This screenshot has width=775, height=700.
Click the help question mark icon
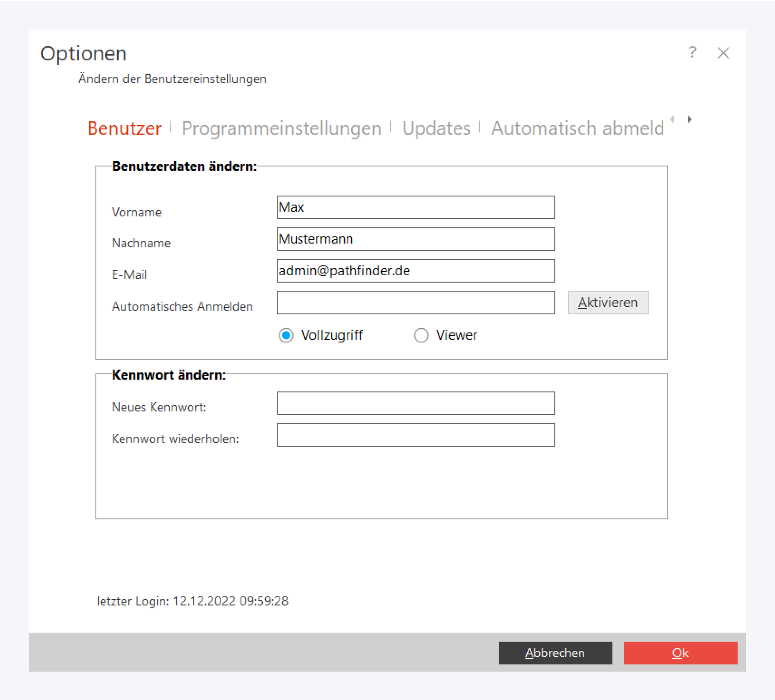click(692, 52)
